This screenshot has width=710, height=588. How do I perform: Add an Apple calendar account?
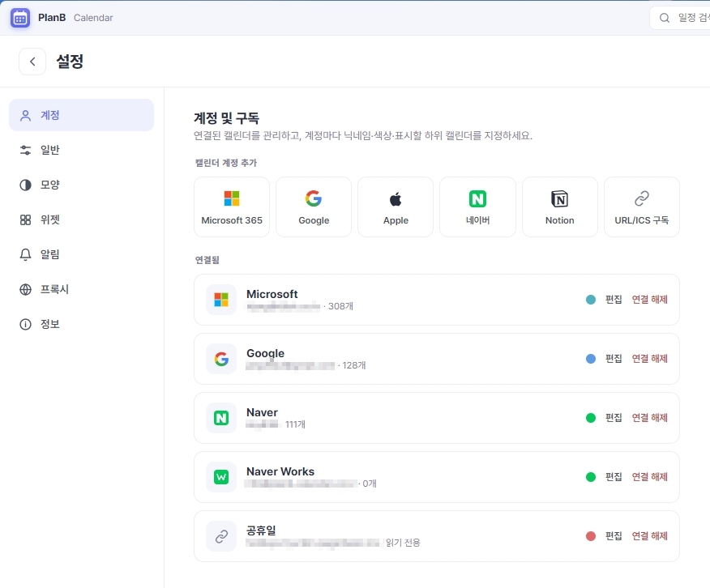point(396,207)
